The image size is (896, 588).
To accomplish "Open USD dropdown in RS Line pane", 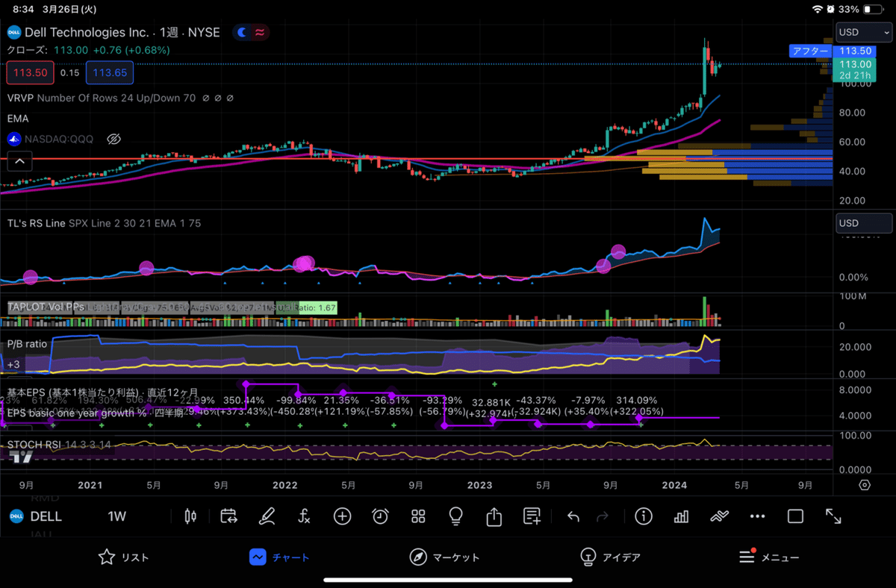I will 863,223.
